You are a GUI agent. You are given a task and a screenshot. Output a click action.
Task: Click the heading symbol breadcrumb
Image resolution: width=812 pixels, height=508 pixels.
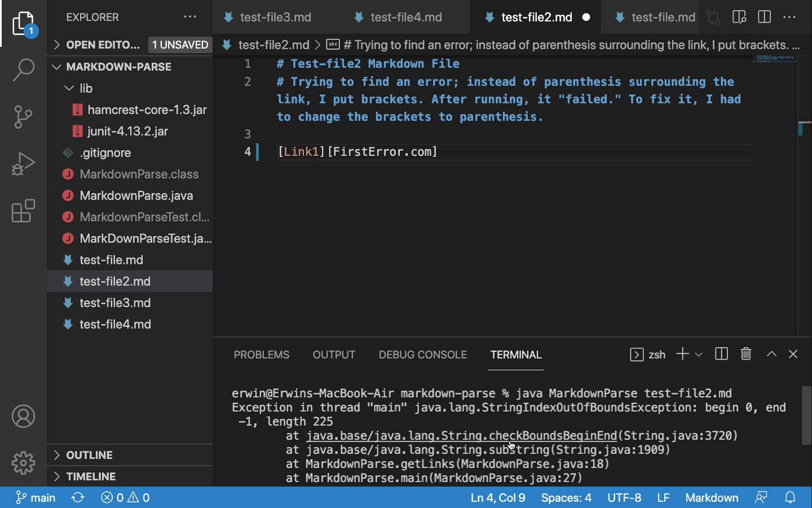(x=564, y=45)
